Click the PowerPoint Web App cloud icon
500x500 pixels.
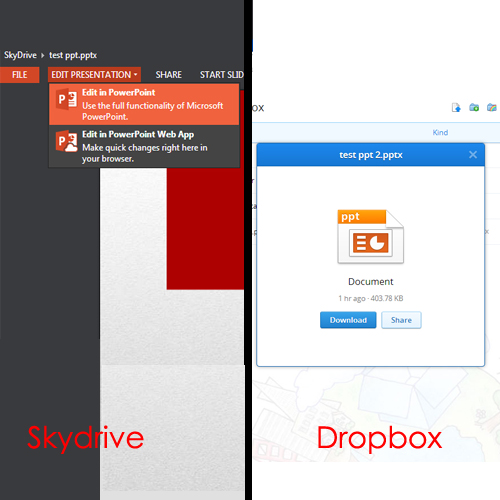click(x=66, y=141)
